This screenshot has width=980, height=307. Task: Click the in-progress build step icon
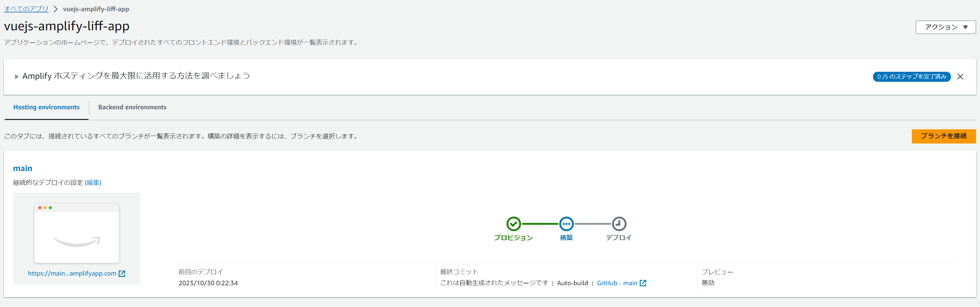click(x=566, y=224)
